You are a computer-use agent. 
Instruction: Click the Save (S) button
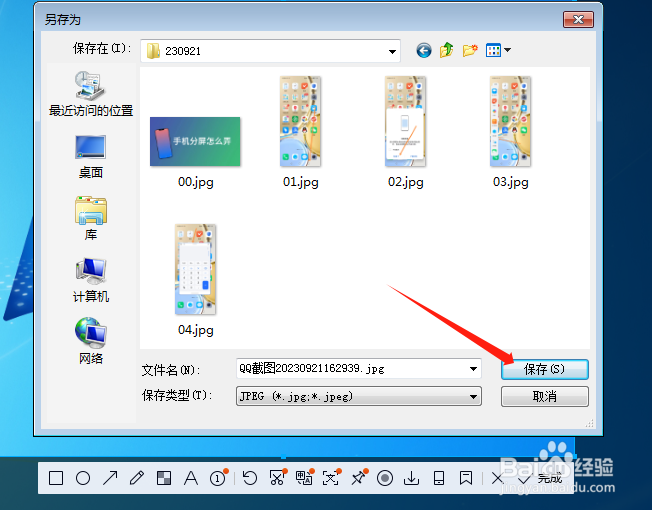[545, 369]
